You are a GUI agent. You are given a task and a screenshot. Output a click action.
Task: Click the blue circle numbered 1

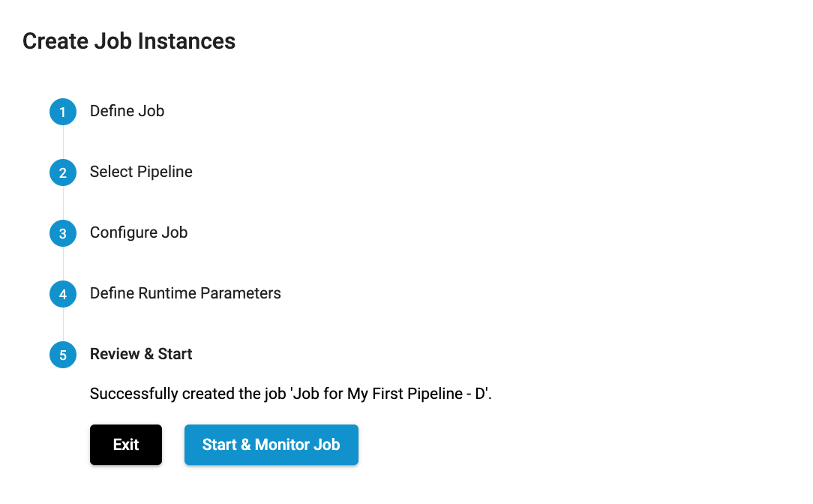(x=62, y=111)
